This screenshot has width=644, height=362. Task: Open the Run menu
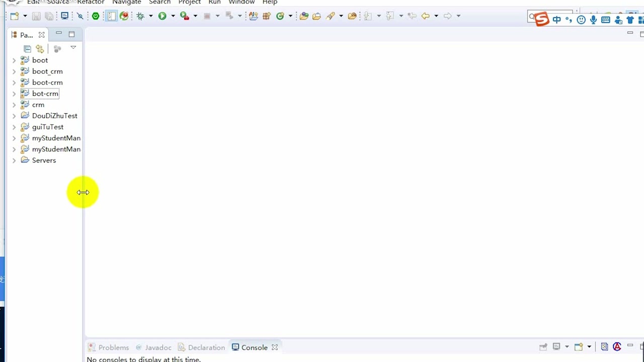point(214,3)
